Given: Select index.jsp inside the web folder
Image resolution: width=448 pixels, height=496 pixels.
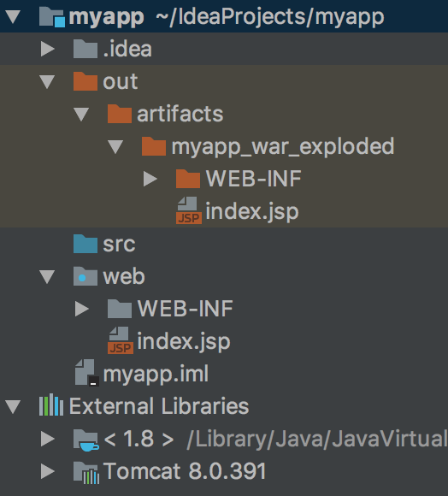Looking at the screenshot, I should pos(184,341).
